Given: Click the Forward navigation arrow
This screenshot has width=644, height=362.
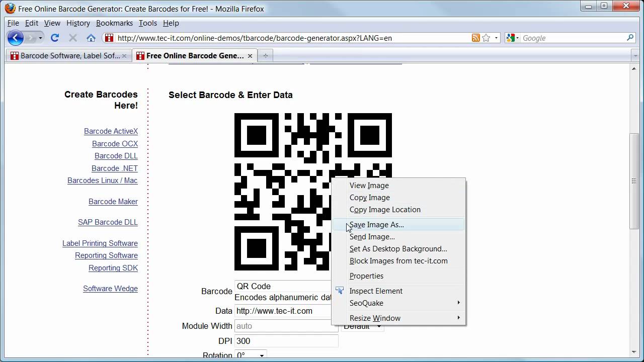Looking at the screenshot, I should click(31, 38).
